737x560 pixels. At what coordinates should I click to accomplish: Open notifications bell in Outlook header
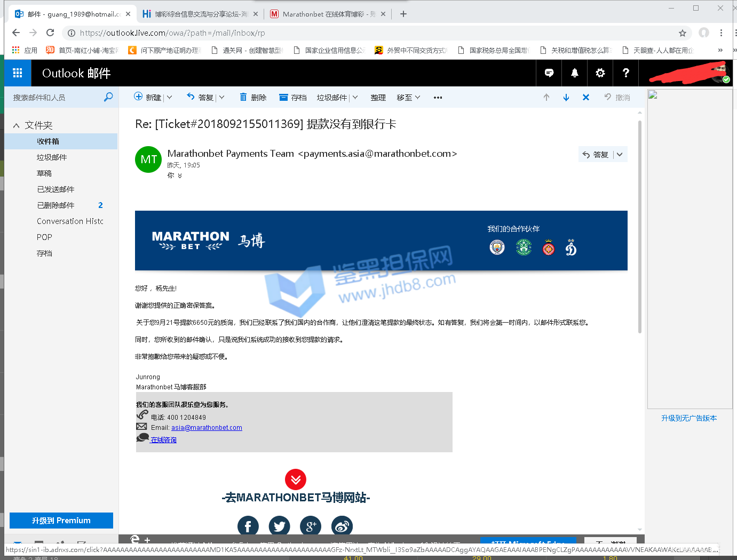[x=575, y=73]
